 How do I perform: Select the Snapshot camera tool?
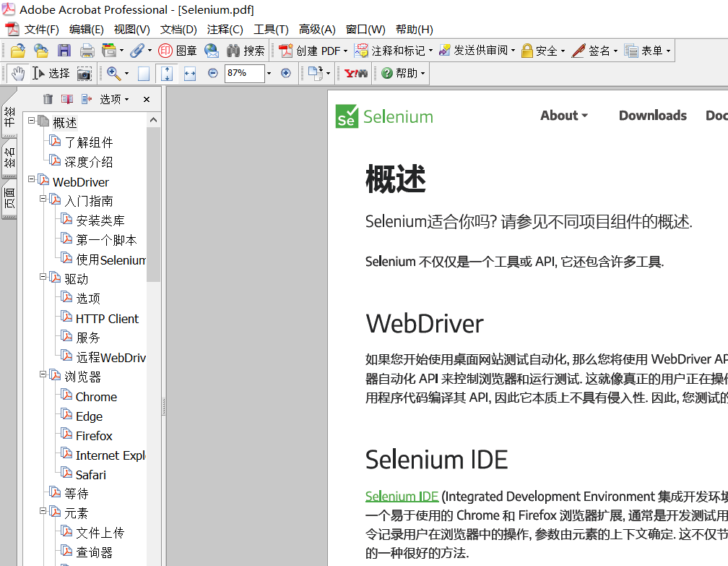pos(84,74)
